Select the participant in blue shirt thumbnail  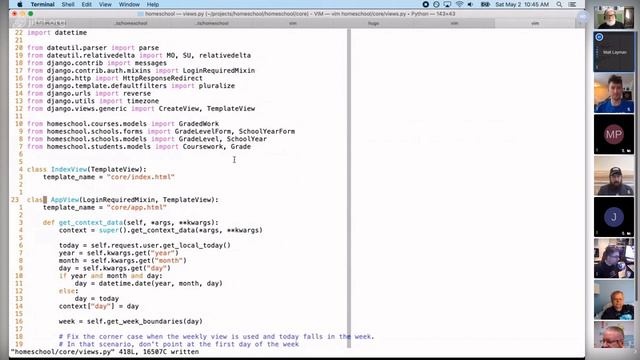(614, 93)
